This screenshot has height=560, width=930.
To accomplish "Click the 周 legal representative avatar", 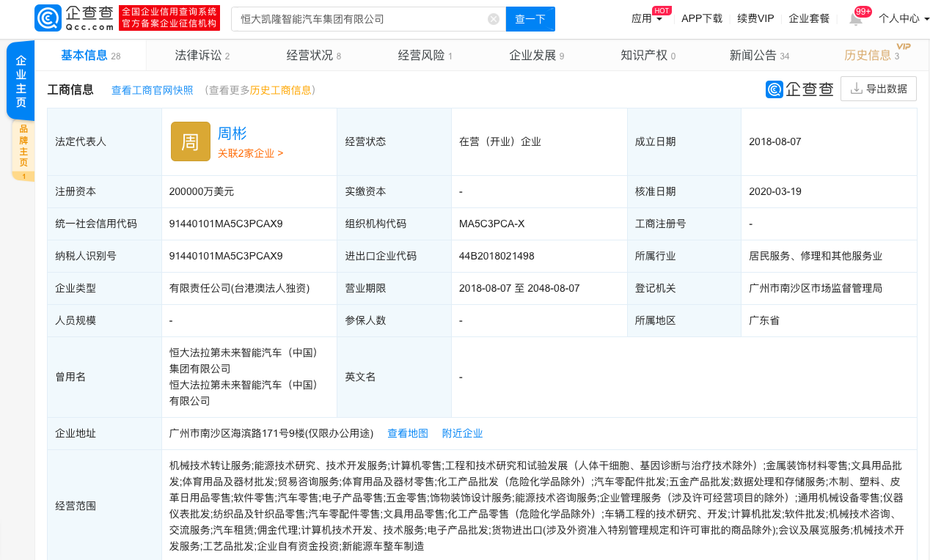I will point(190,141).
